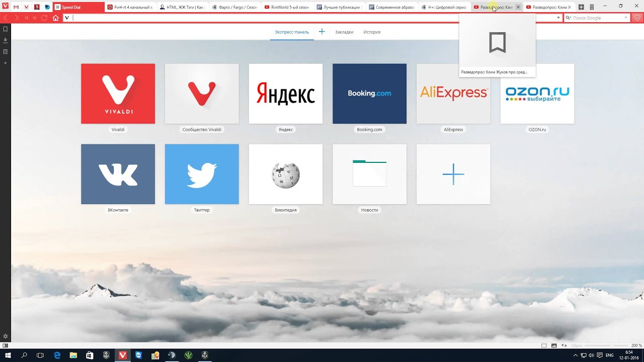This screenshot has width=644, height=362.
Task: Adjust the page zoom slider
Action: click(608, 345)
